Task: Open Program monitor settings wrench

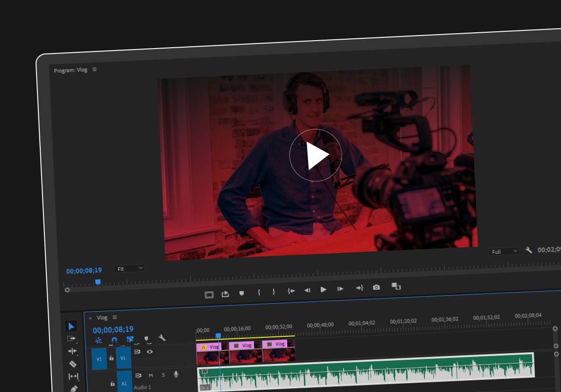Action: tap(529, 250)
